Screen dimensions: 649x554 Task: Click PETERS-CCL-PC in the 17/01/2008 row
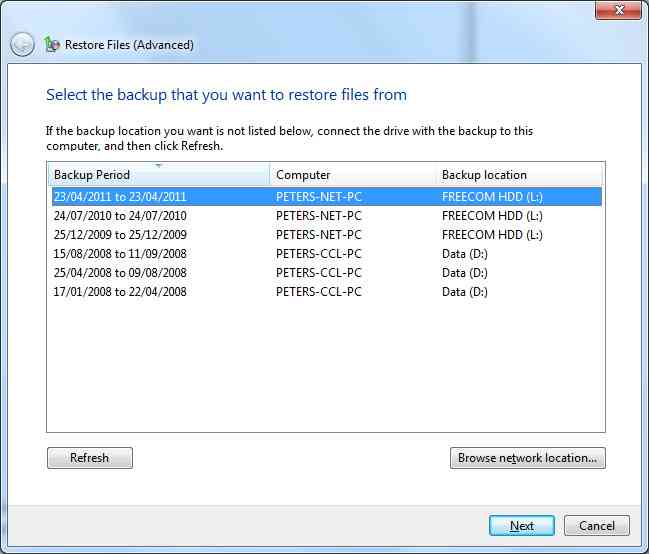coord(319,292)
